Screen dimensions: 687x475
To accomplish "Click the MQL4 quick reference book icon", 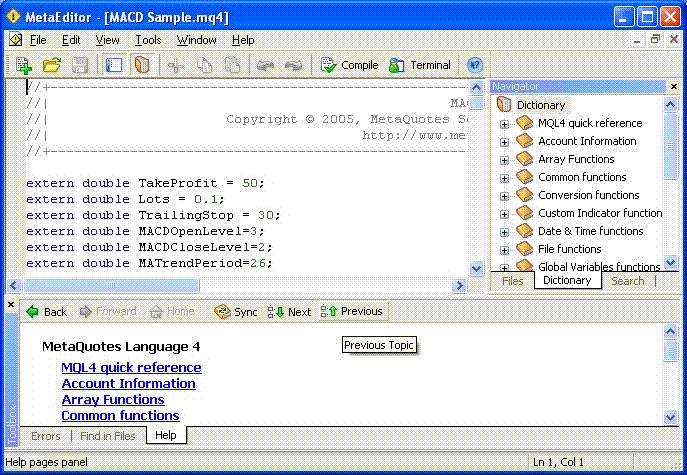I will click(x=524, y=123).
